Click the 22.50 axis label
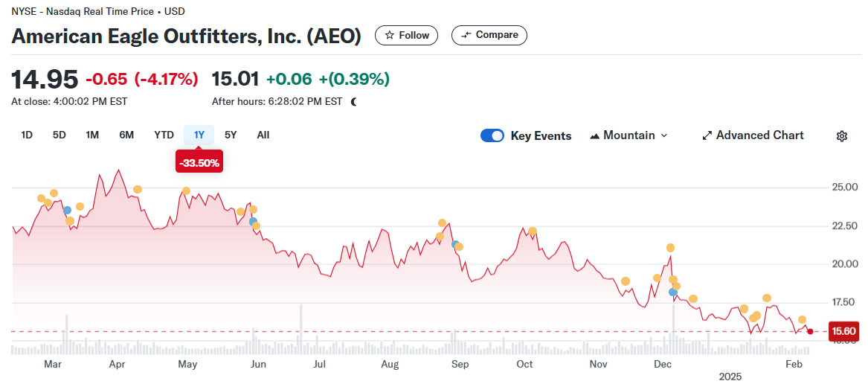Image resolution: width=868 pixels, height=384 pixels. tap(845, 225)
